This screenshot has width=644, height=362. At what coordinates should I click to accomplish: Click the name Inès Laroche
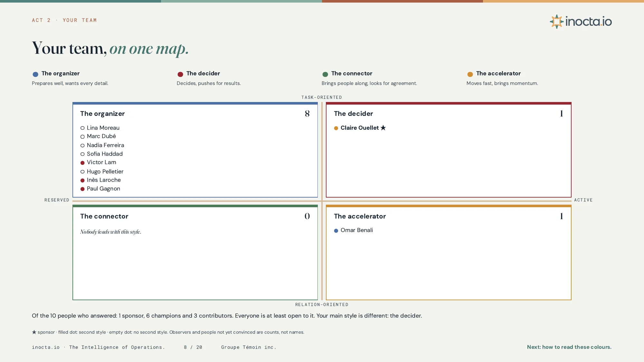(104, 180)
